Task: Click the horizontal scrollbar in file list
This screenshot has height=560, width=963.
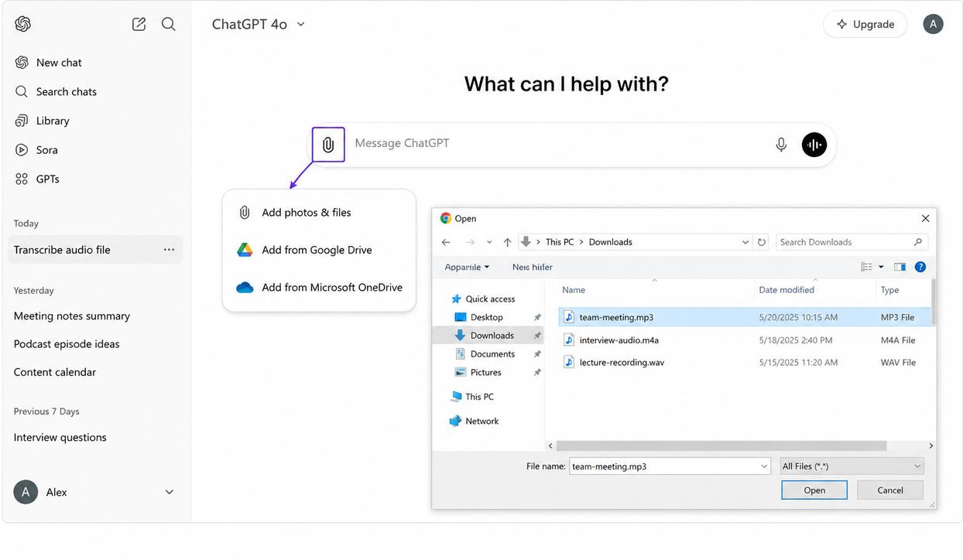Action: (721, 446)
